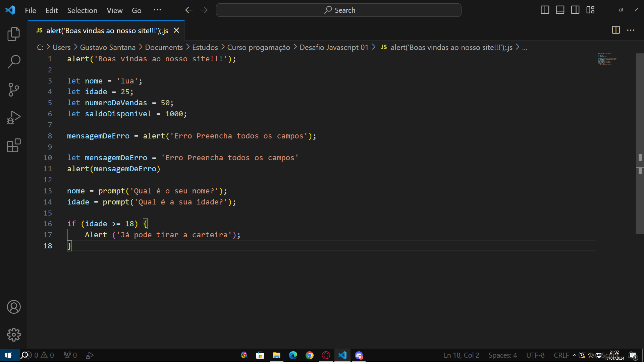The width and height of the screenshot is (644, 362).
Task: Click Spaces: 4 indentation setting
Action: (x=502, y=355)
